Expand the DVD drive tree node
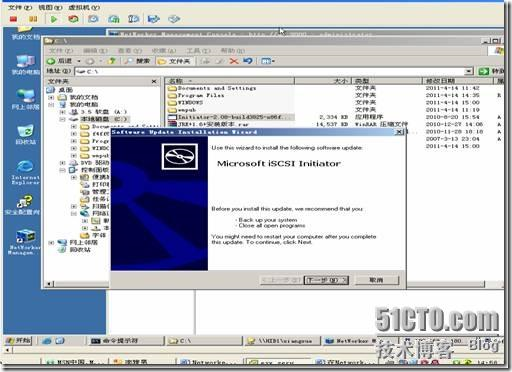Viewport: 512px width, 372px height. point(62,163)
